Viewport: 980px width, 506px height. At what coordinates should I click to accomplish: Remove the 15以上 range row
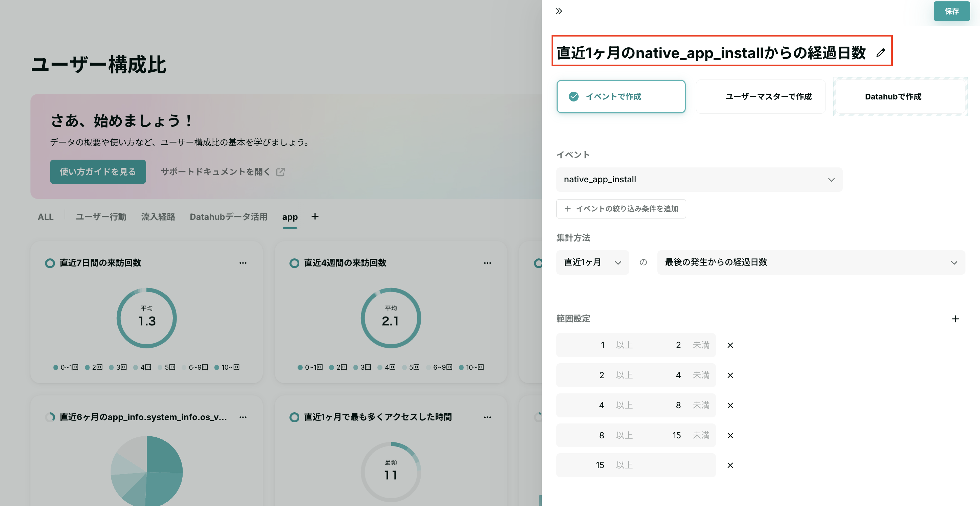(730, 465)
